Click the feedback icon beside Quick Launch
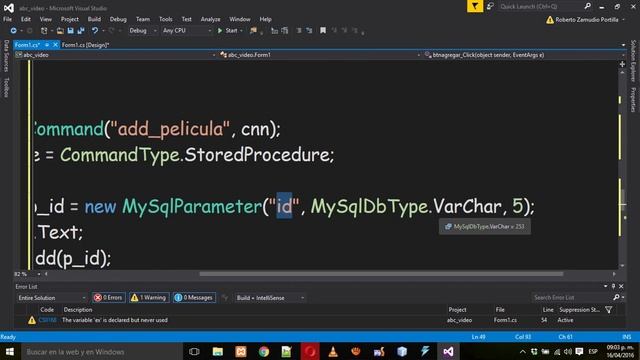 [x=490, y=6]
